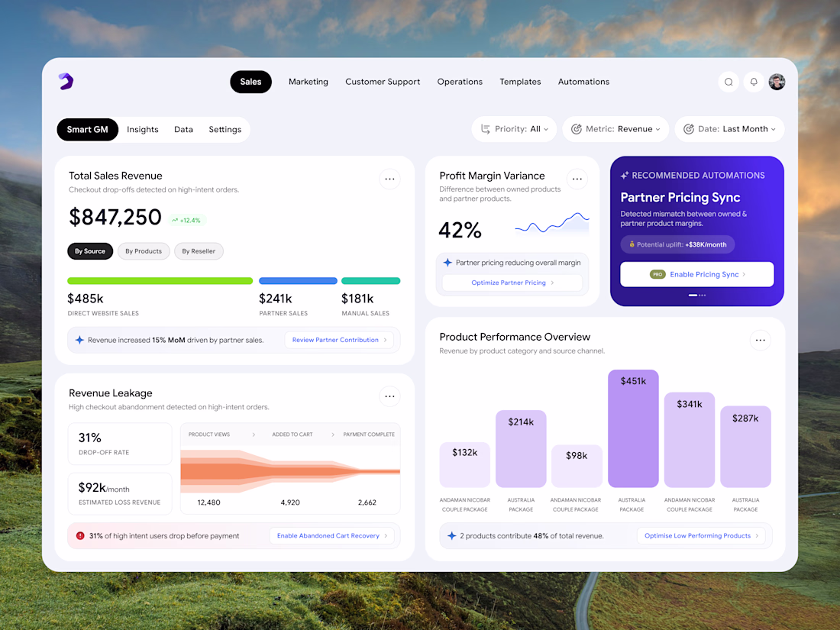Click the PRO badge on pricing sync
Image resolution: width=840 pixels, height=630 pixels.
(657, 274)
